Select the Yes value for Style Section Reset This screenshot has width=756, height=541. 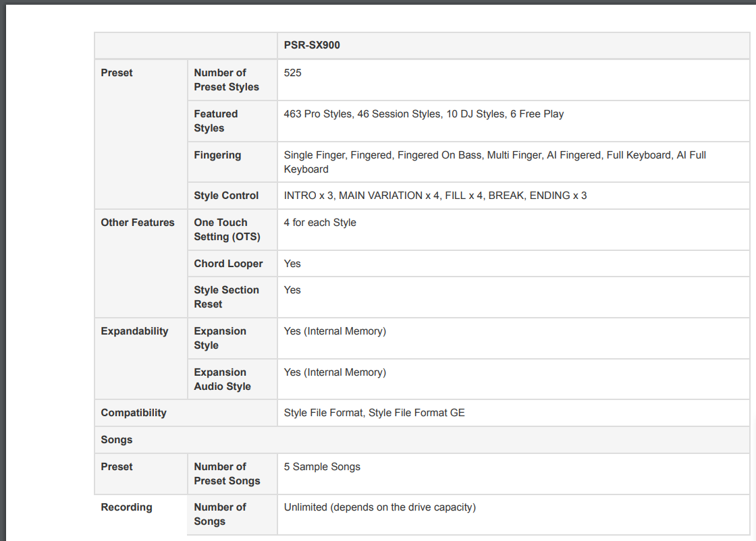pos(292,290)
